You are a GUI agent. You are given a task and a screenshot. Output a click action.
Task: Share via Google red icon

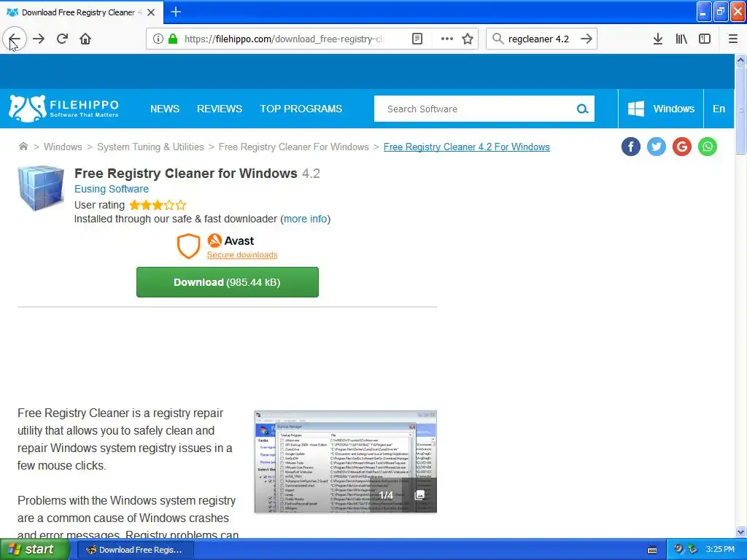coord(682,147)
